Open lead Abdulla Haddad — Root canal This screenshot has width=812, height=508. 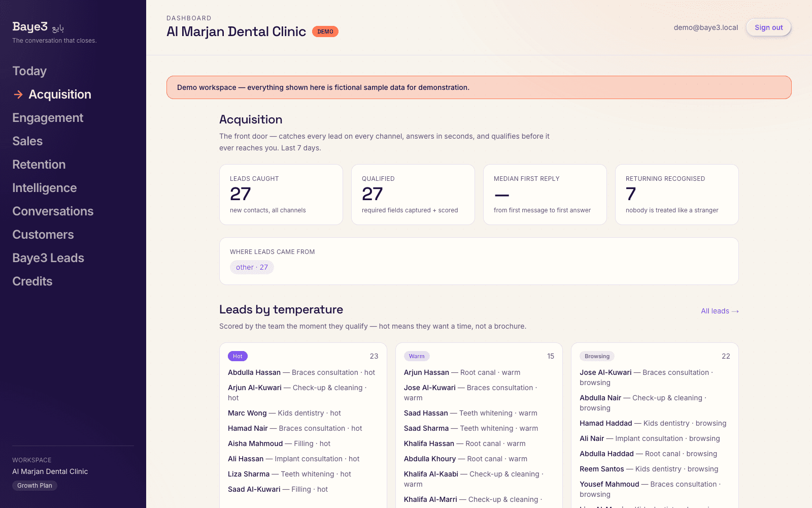[648, 454]
